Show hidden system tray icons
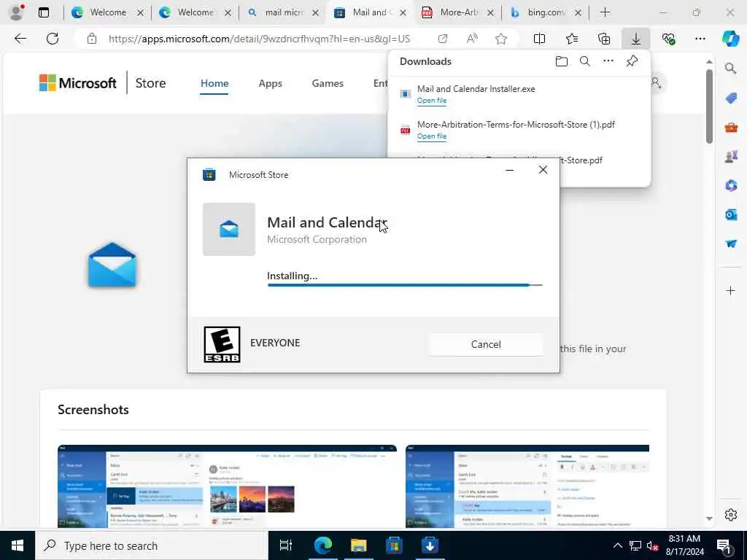The height and width of the screenshot is (560, 747). (x=617, y=545)
